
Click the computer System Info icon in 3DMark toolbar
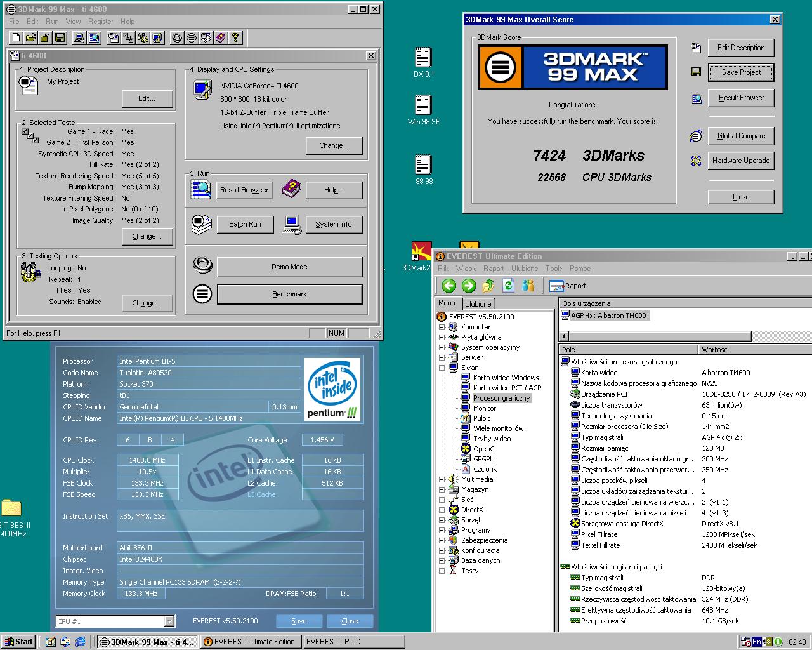coord(79,38)
